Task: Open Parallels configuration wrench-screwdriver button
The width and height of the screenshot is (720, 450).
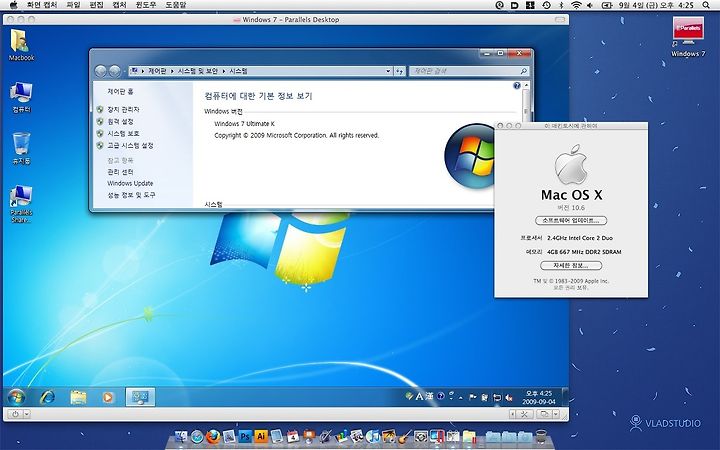Action: click(524, 414)
